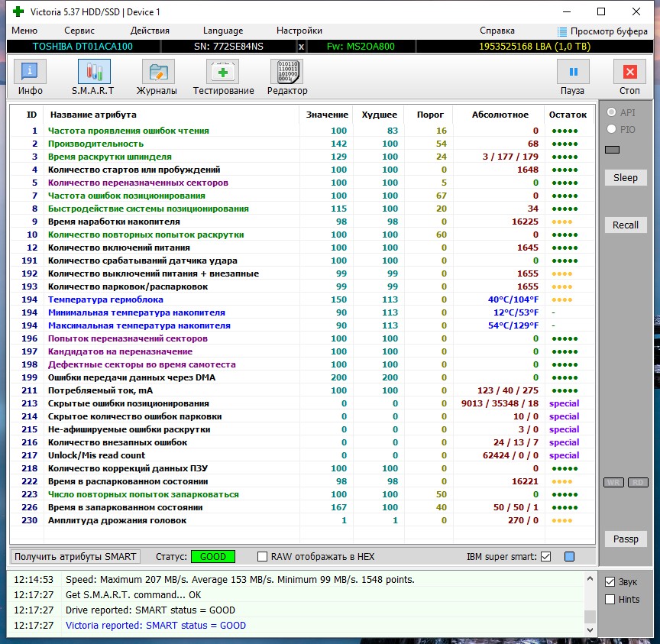Click the Recall button

tap(626, 225)
